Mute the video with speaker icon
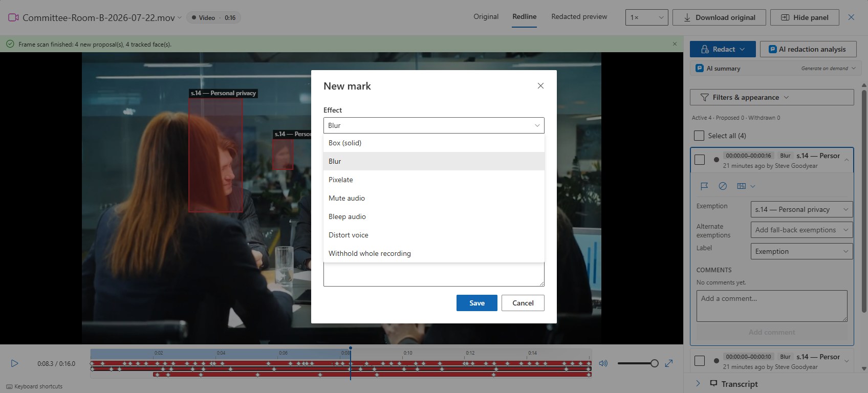The height and width of the screenshot is (393, 868). [x=603, y=363]
